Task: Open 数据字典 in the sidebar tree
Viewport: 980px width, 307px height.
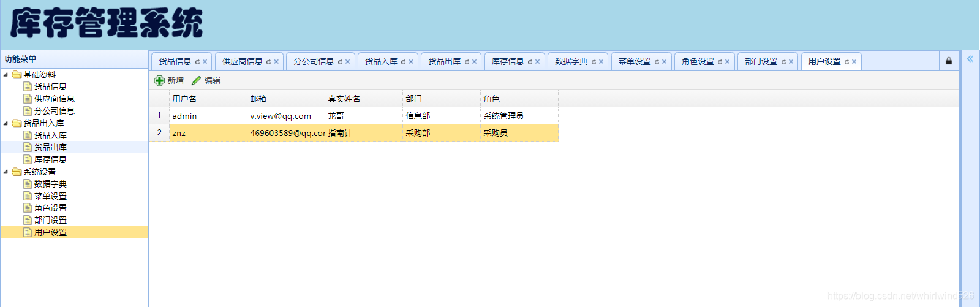Action: (50, 184)
